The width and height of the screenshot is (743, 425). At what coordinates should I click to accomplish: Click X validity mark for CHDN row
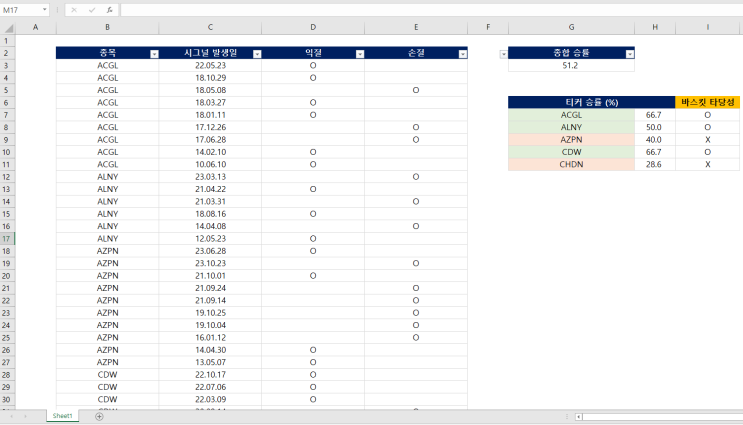[x=707, y=164]
